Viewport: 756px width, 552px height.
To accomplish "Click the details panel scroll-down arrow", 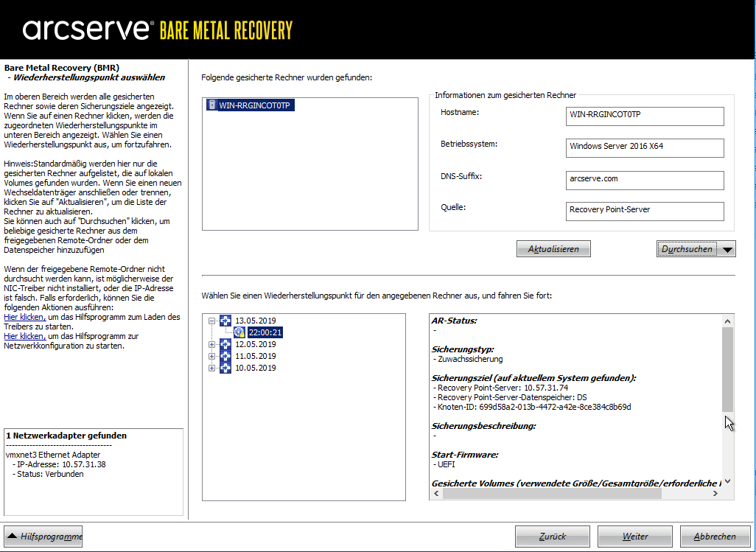I will [727, 481].
